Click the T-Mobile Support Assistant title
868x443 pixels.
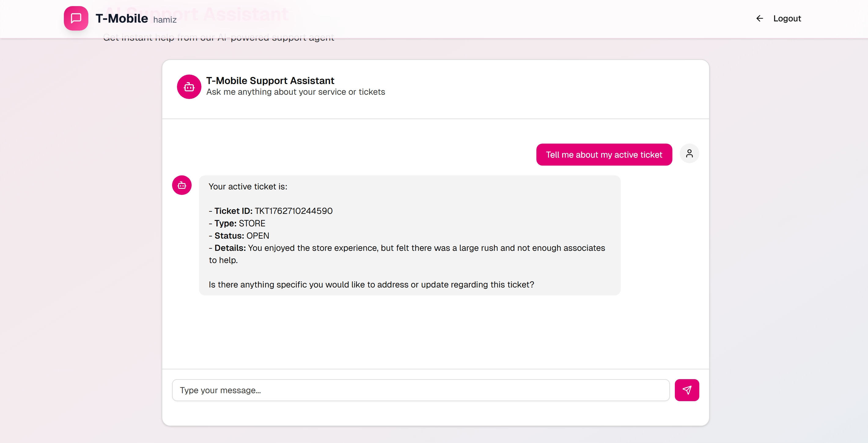(270, 81)
